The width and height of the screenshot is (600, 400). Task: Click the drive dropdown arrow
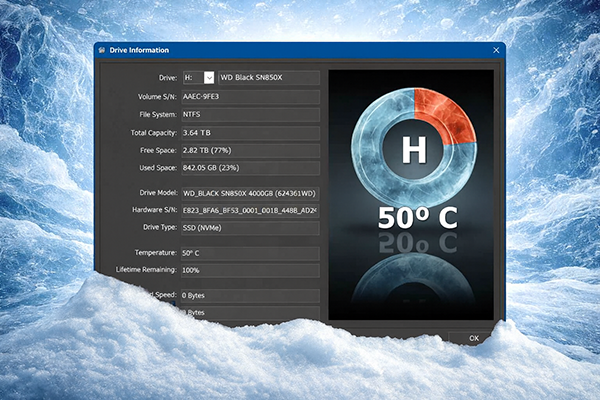pyautogui.click(x=208, y=78)
